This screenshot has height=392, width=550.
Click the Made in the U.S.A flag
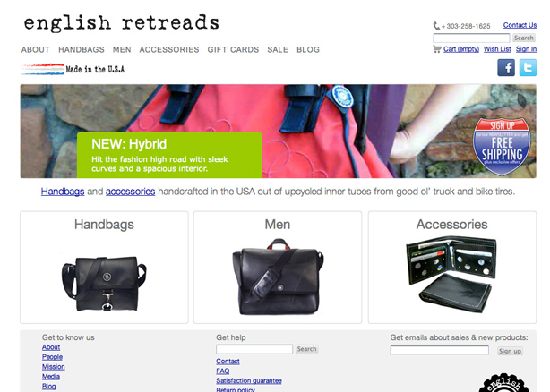(43, 70)
